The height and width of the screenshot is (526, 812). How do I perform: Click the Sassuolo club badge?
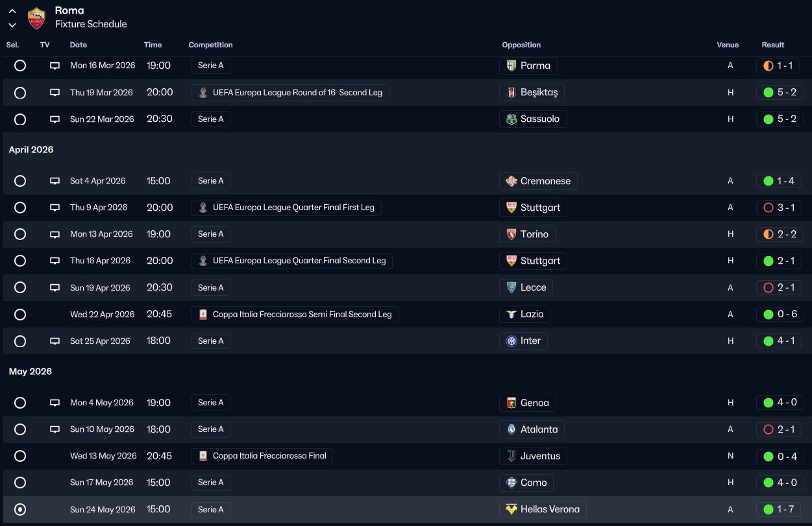pyautogui.click(x=511, y=119)
